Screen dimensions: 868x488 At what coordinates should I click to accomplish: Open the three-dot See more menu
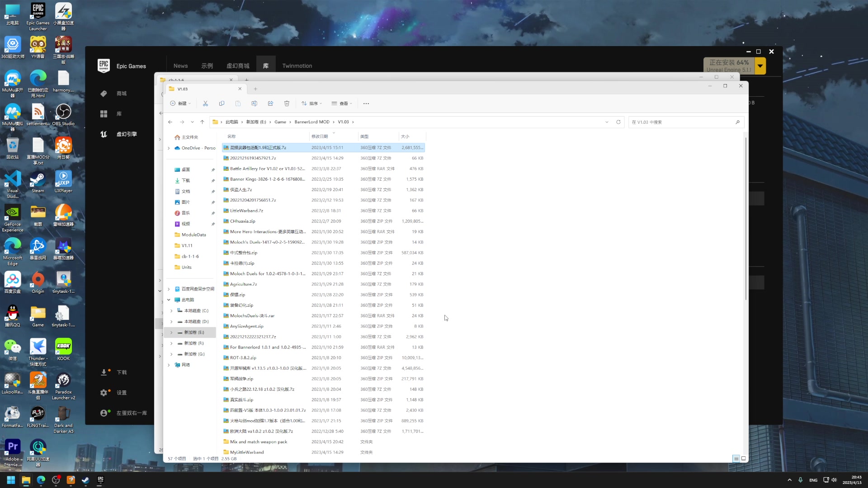[x=366, y=103]
